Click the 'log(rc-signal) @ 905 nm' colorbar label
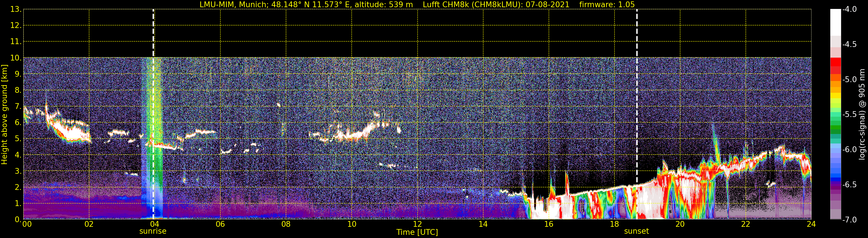Screen dimensions: 868x238 click(862, 115)
